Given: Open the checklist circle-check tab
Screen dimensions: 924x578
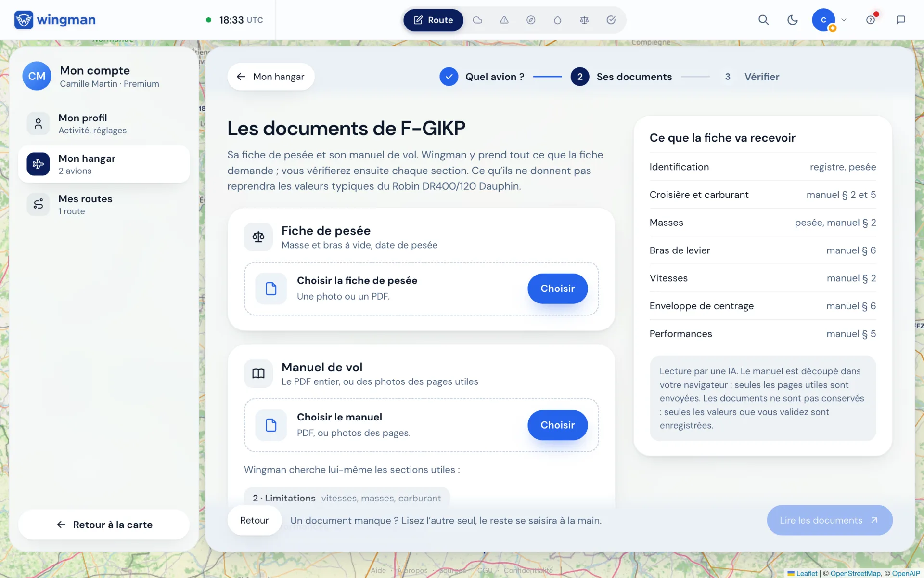Looking at the screenshot, I should [611, 20].
